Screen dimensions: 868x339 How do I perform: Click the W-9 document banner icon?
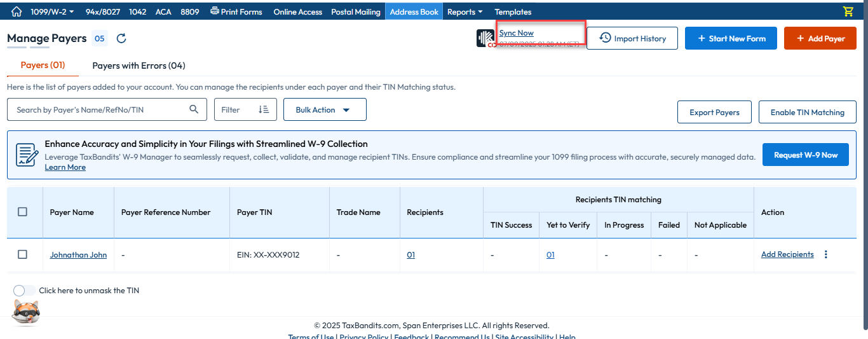[x=27, y=155]
